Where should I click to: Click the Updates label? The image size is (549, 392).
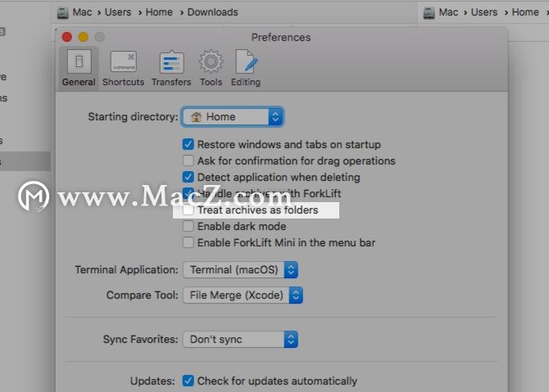[152, 381]
